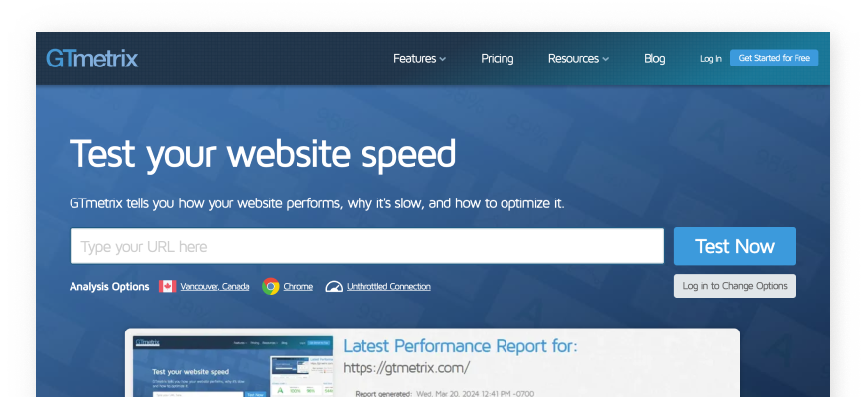Select the Vancouver, Canada location link
This screenshot has width=868, height=397.
click(x=215, y=286)
